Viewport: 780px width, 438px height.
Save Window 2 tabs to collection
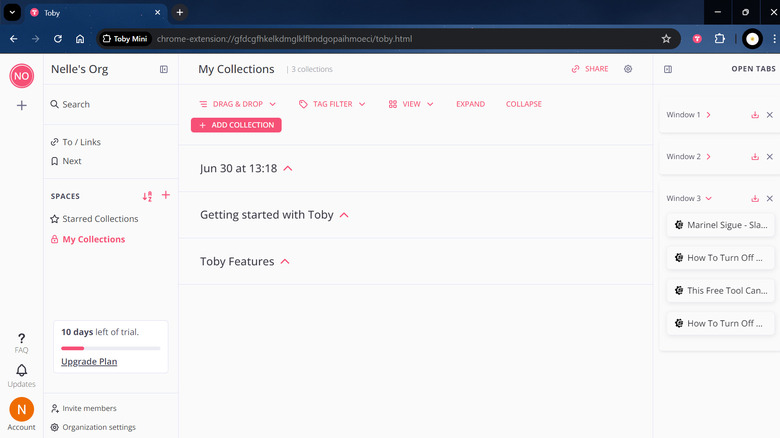[x=755, y=157]
